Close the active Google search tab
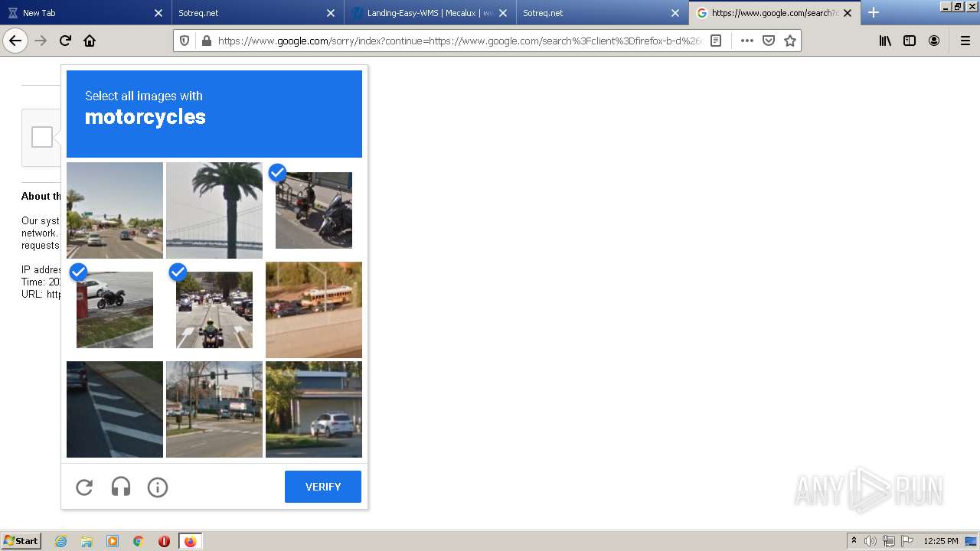The height and width of the screenshot is (551, 980). pyautogui.click(x=848, y=13)
